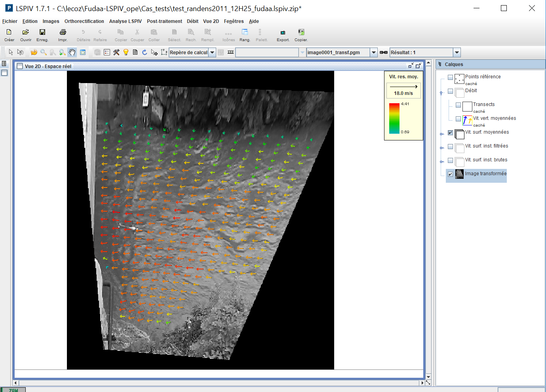This screenshot has height=392, width=546.
Task: Open the legend list icon
Action: point(107,52)
